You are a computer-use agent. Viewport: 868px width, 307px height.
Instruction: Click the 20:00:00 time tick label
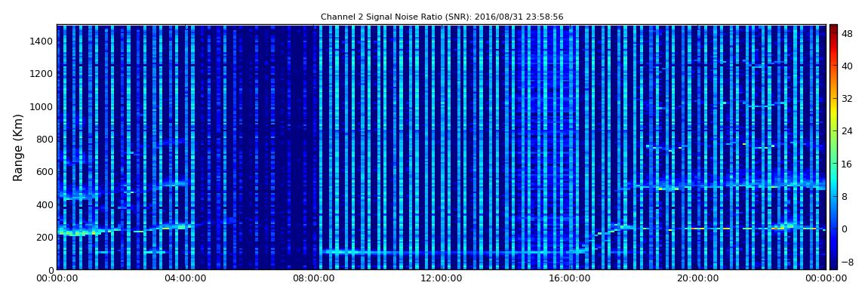699,279
